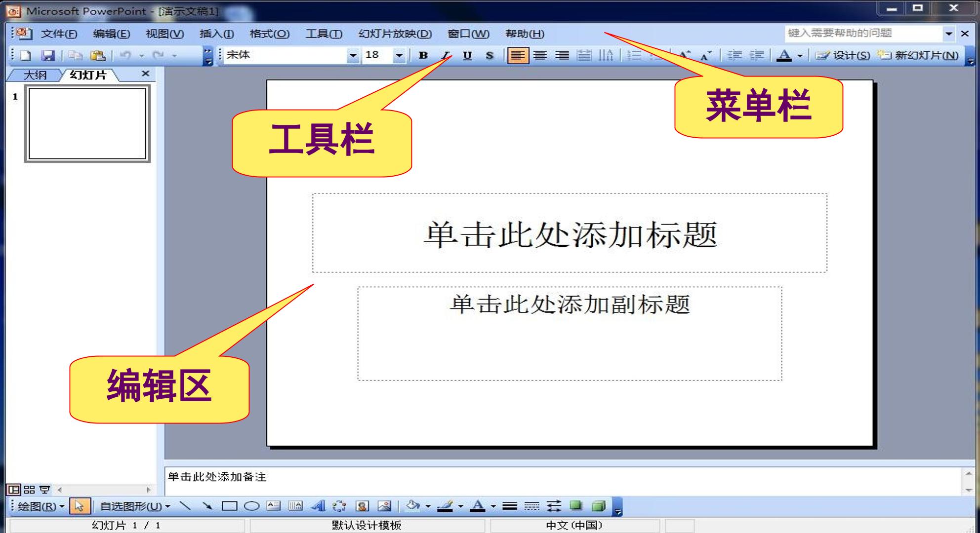Click the Insert Picture icon
The image size is (980, 533).
coord(384,506)
